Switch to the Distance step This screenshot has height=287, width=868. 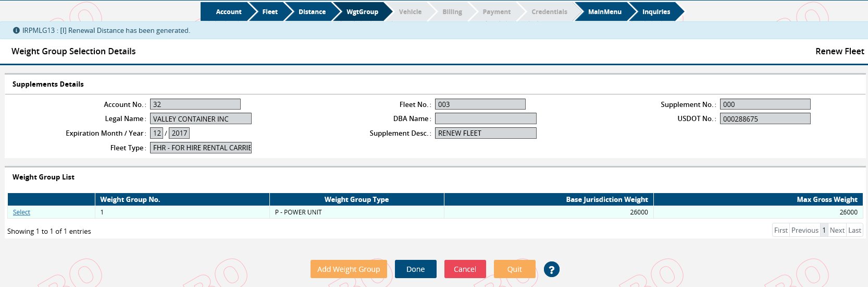[312, 11]
